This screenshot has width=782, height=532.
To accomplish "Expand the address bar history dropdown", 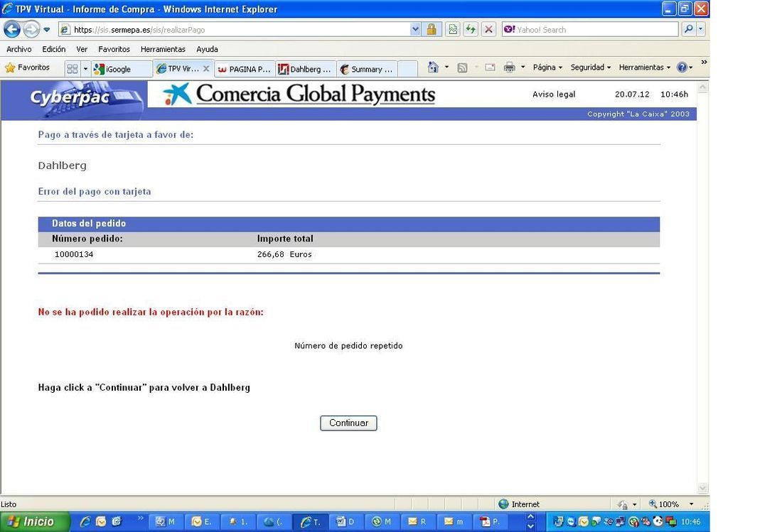I will click(x=415, y=30).
